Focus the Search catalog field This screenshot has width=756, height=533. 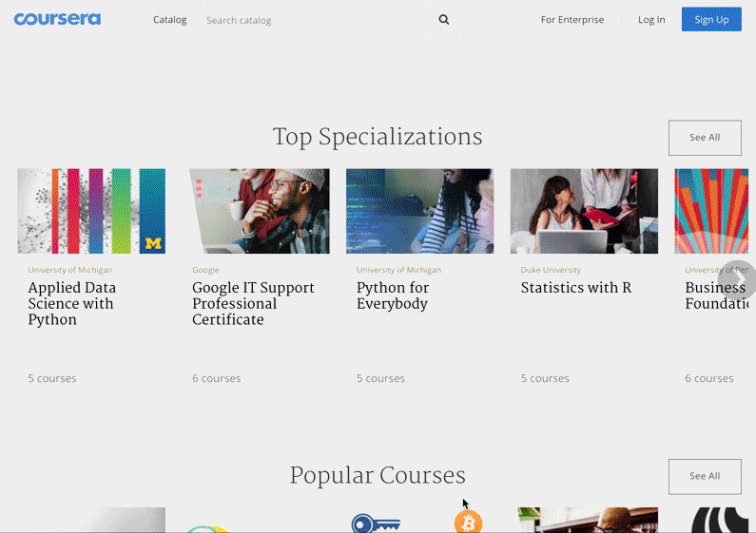click(x=316, y=20)
